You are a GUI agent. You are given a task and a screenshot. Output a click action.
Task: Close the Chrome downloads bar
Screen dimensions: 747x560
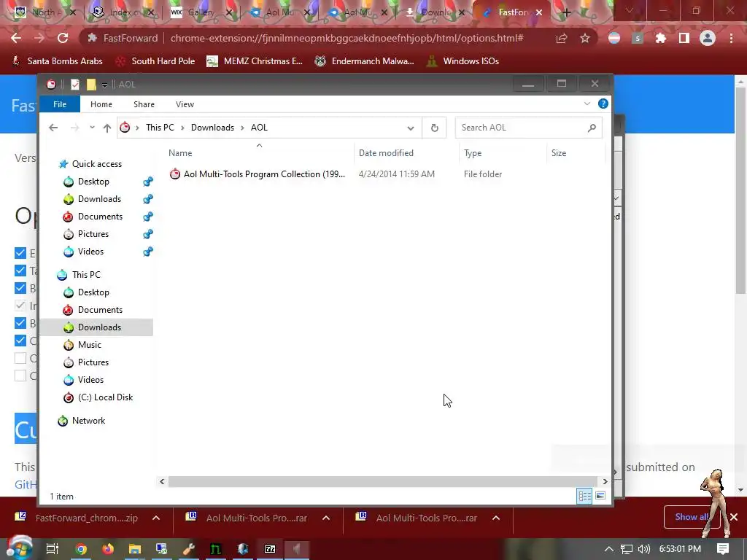tap(734, 517)
